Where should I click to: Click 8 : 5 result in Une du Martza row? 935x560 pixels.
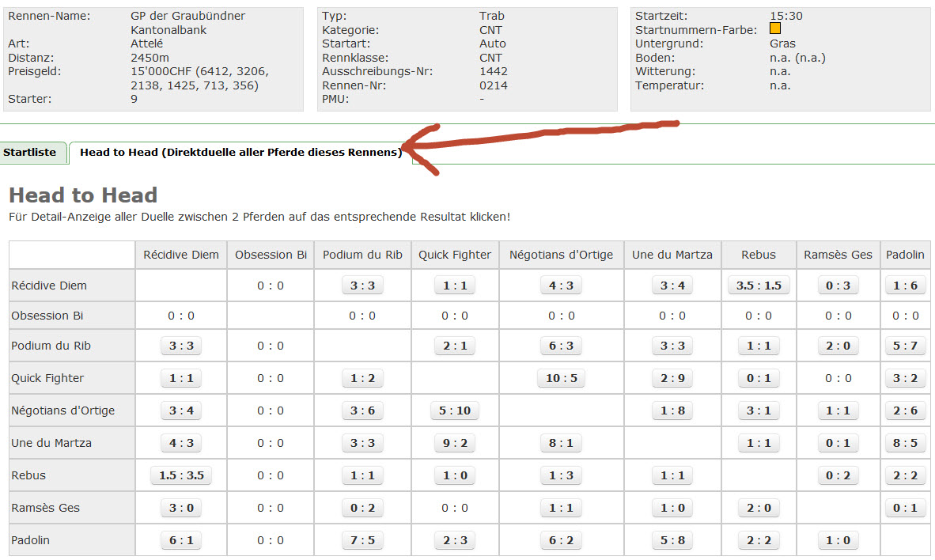click(x=905, y=443)
